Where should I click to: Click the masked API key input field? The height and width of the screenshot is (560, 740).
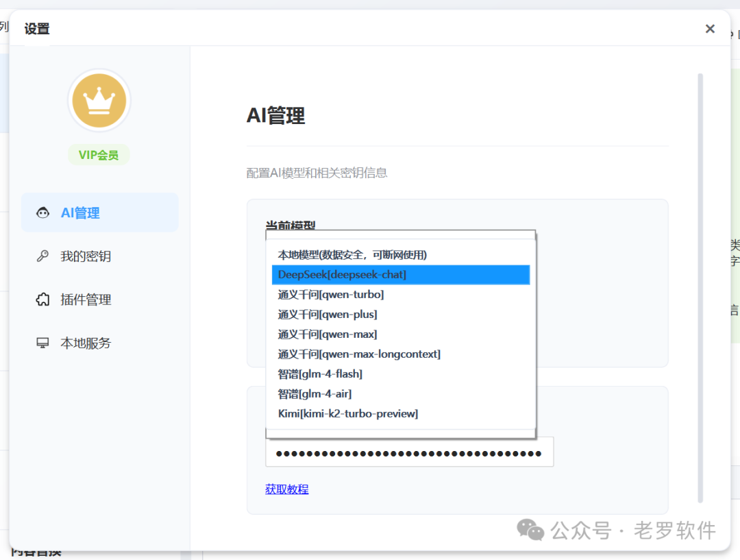(x=409, y=453)
